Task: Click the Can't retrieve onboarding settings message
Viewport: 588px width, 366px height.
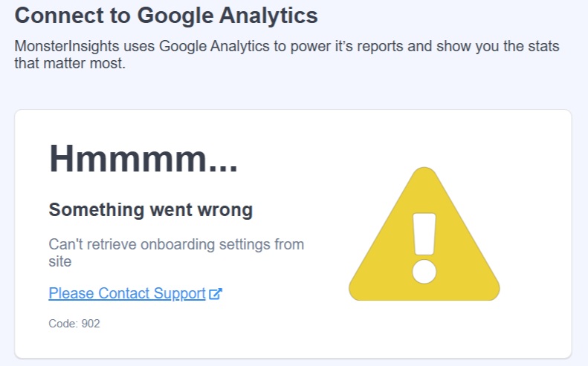Action: click(x=176, y=244)
